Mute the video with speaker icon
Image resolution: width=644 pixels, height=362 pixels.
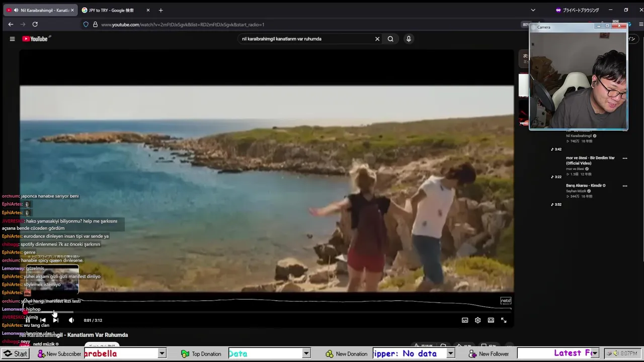click(x=71, y=320)
